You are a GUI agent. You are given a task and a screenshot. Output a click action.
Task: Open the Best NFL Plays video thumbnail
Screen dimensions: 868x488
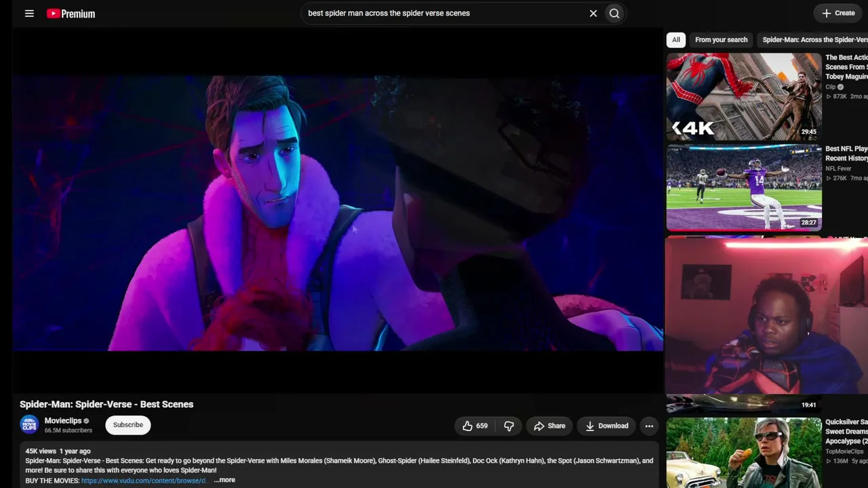coord(744,188)
